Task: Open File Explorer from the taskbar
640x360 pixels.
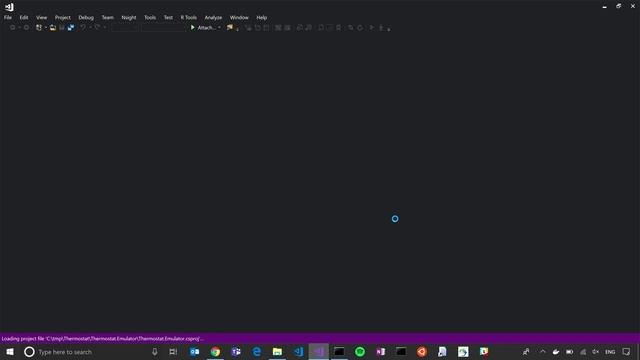Action: [277, 352]
